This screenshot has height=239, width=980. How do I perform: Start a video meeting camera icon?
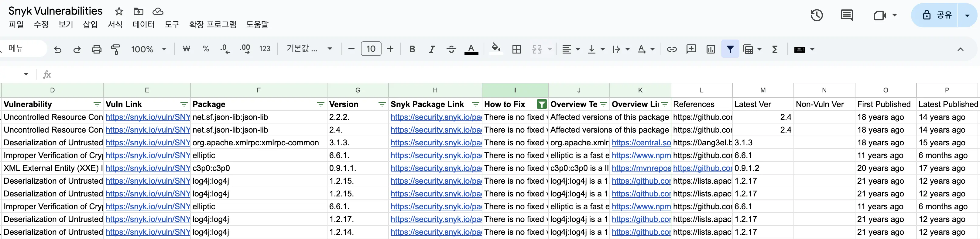click(x=880, y=15)
